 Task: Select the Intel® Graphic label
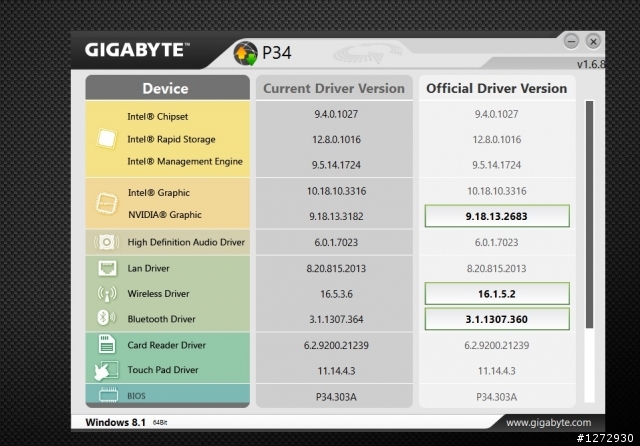pyautogui.click(x=159, y=193)
